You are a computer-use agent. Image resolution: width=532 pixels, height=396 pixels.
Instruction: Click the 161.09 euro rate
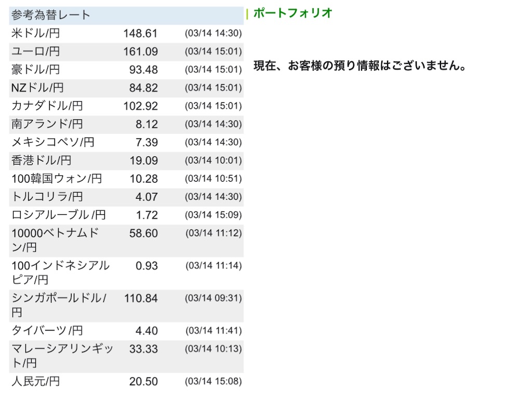coord(140,51)
